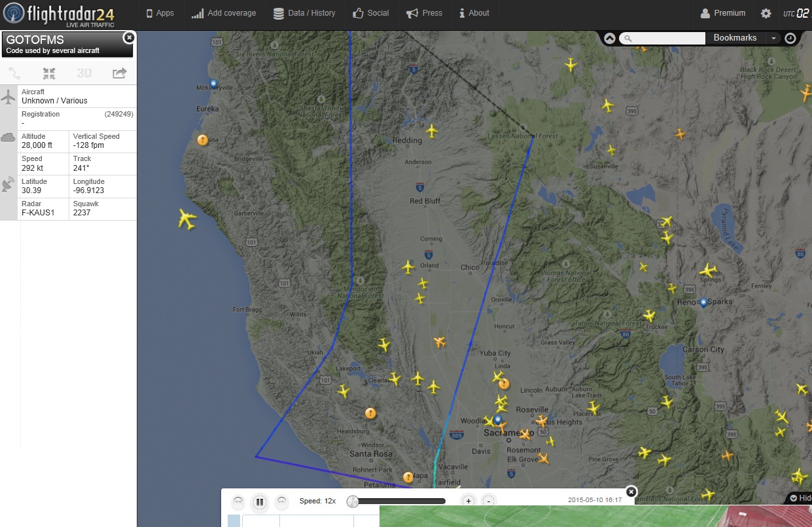Open the Add coverage menu
The width and height of the screenshot is (812, 527).
click(x=224, y=13)
